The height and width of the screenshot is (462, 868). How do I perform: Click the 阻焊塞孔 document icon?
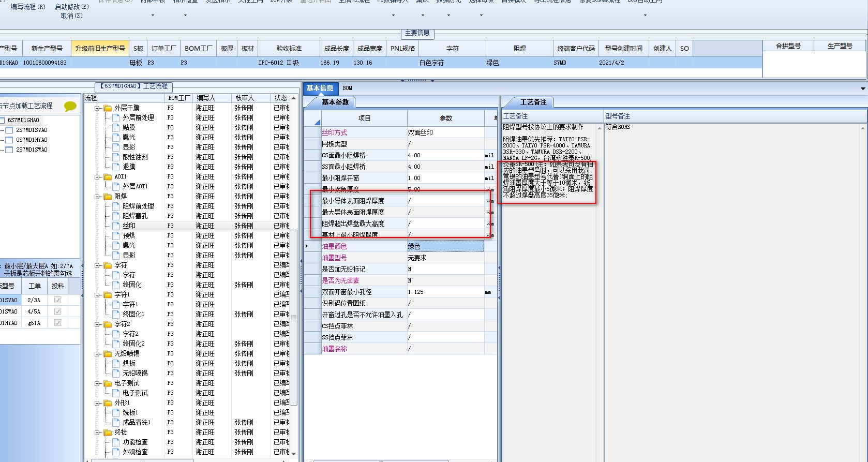pos(116,216)
